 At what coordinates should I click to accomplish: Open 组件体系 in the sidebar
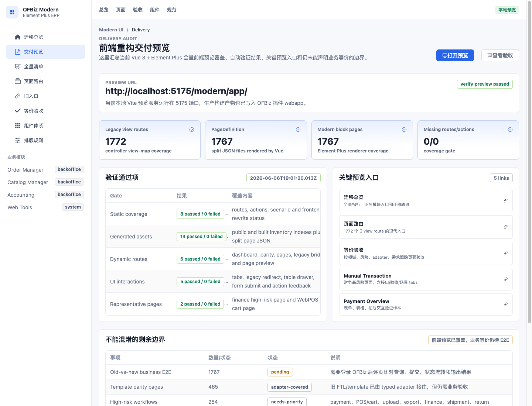[45, 125]
